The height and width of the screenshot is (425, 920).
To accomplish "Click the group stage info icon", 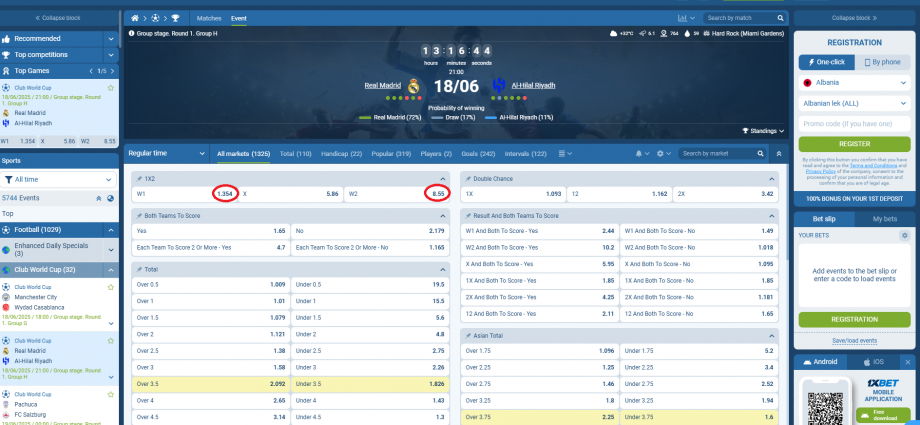I will click(x=131, y=33).
